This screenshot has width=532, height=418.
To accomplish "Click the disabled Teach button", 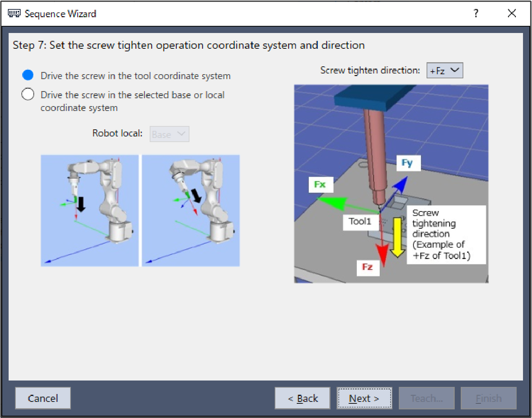I will [427, 398].
